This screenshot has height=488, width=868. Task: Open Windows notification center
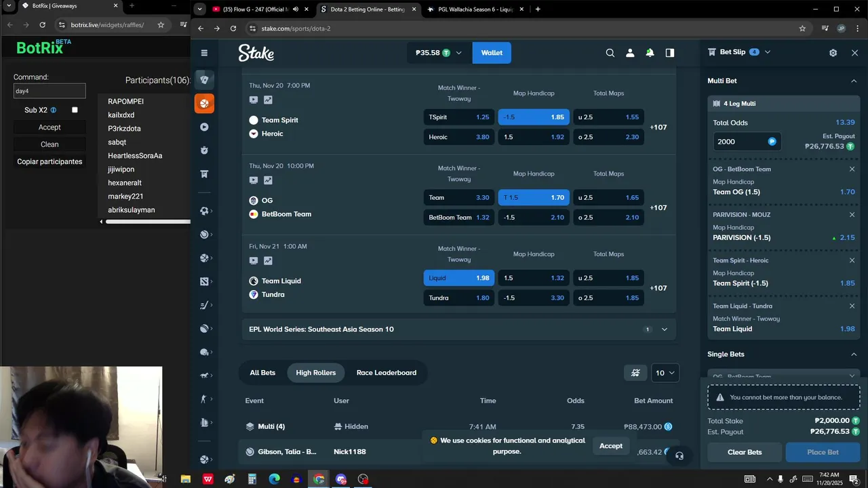coord(854,479)
